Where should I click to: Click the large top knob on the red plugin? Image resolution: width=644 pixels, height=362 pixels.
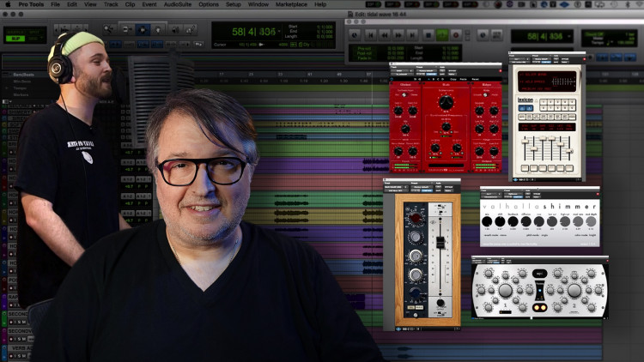[x=446, y=103]
